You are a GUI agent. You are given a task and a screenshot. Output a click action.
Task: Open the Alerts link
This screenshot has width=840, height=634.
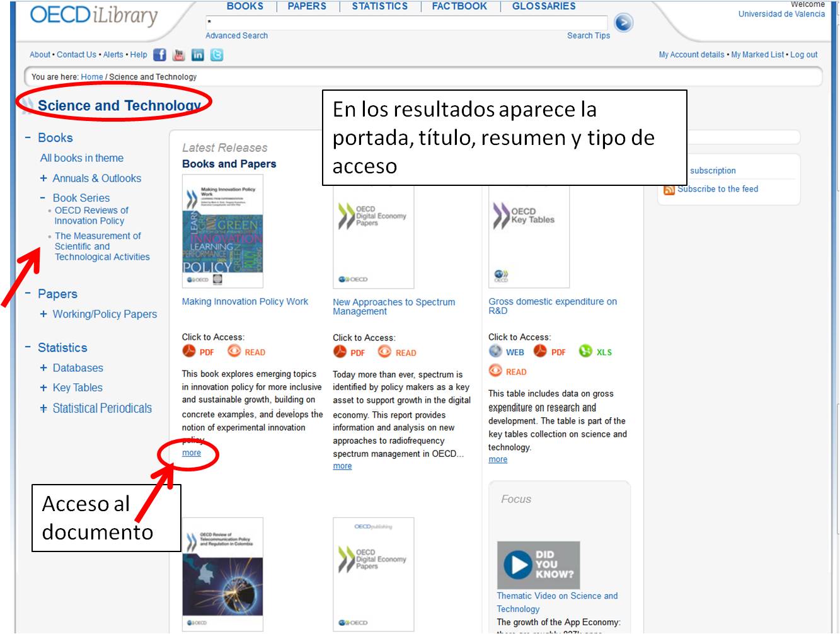(x=113, y=55)
